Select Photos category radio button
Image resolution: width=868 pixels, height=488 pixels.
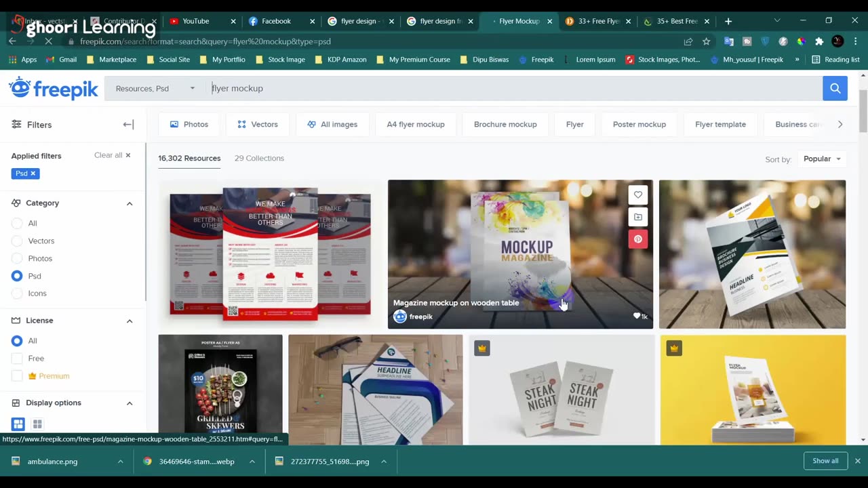click(x=17, y=258)
